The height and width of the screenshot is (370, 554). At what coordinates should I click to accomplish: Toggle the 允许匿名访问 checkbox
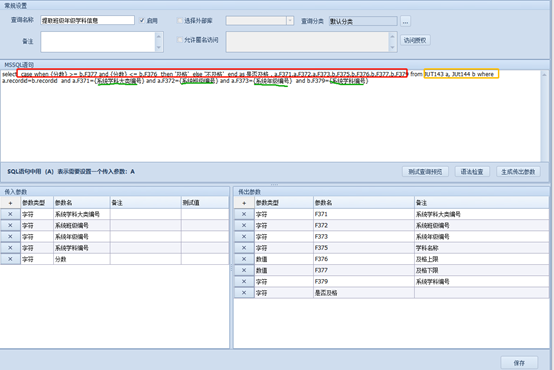click(179, 40)
